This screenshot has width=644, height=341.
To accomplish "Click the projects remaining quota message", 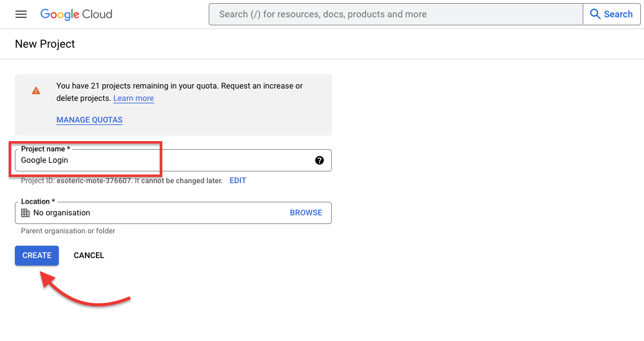I will point(180,86).
